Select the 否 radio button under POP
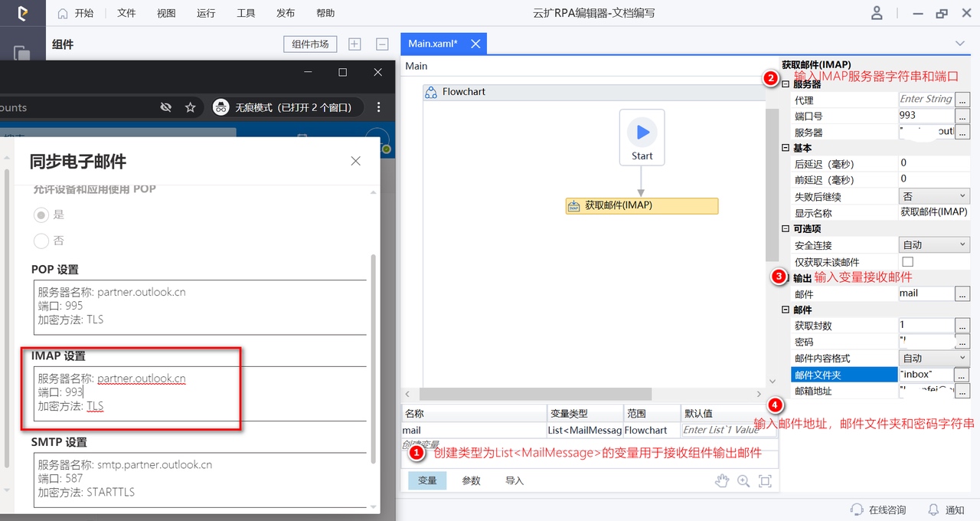Image resolution: width=980 pixels, height=521 pixels. [x=41, y=241]
